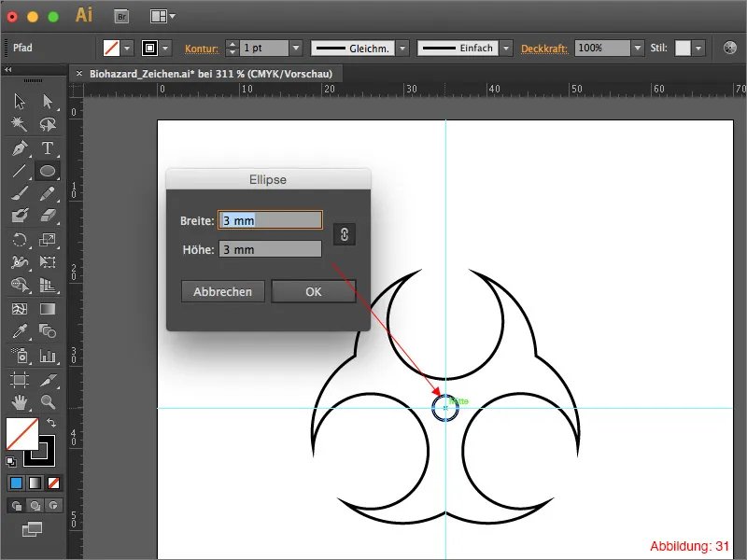Open arrange documents layout dropdown
747x560 pixels.
[x=162, y=17]
